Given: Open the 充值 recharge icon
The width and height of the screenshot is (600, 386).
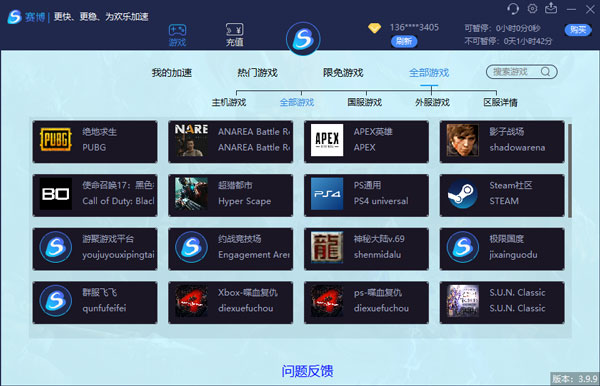Looking at the screenshot, I should 235,30.
